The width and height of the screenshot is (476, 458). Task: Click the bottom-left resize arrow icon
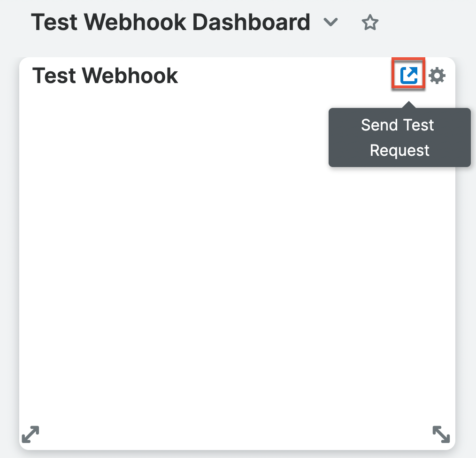tap(30, 434)
